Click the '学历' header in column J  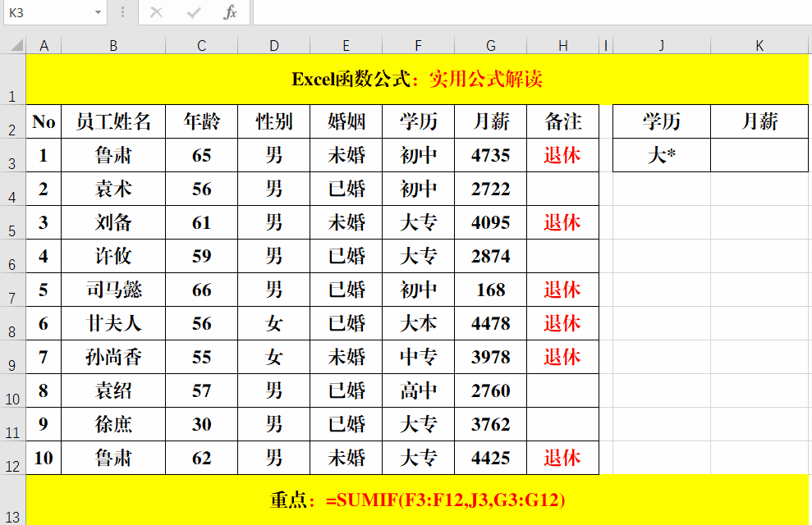(x=662, y=121)
